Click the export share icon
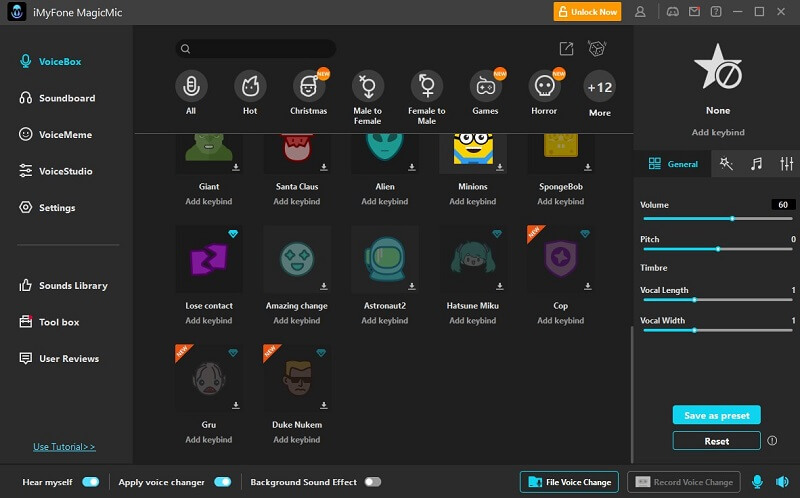This screenshot has width=800, height=498. pyautogui.click(x=566, y=48)
